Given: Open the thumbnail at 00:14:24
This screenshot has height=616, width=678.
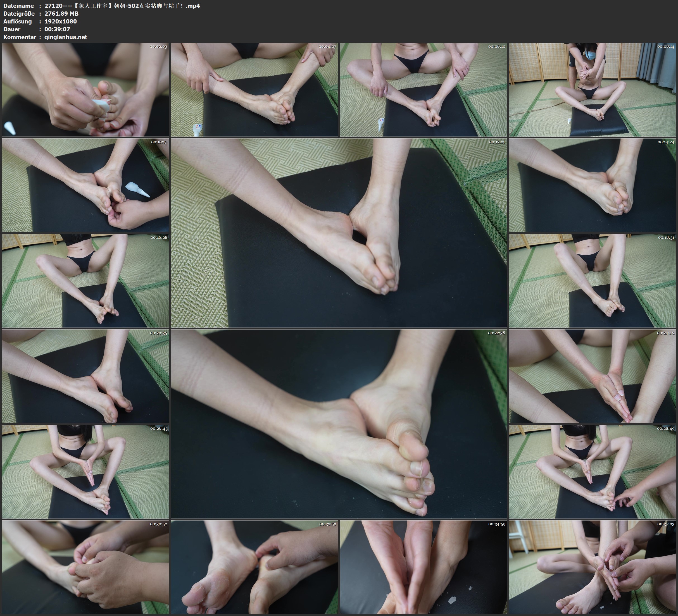Looking at the screenshot, I should tap(592, 185).
